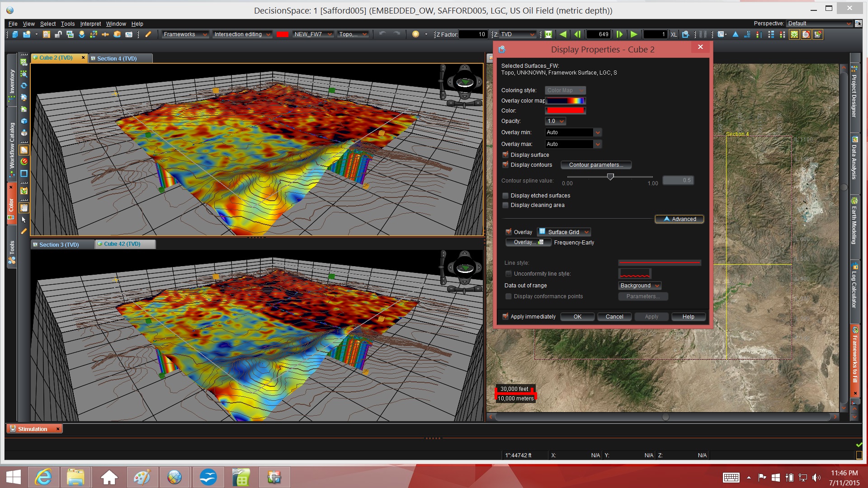This screenshot has height=488, width=868.
Task: Open the Surface Grid overlay type dropdown
Action: 564,232
